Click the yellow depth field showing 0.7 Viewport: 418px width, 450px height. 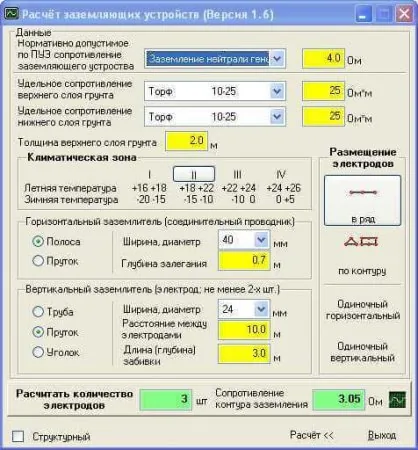click(244, 260)
